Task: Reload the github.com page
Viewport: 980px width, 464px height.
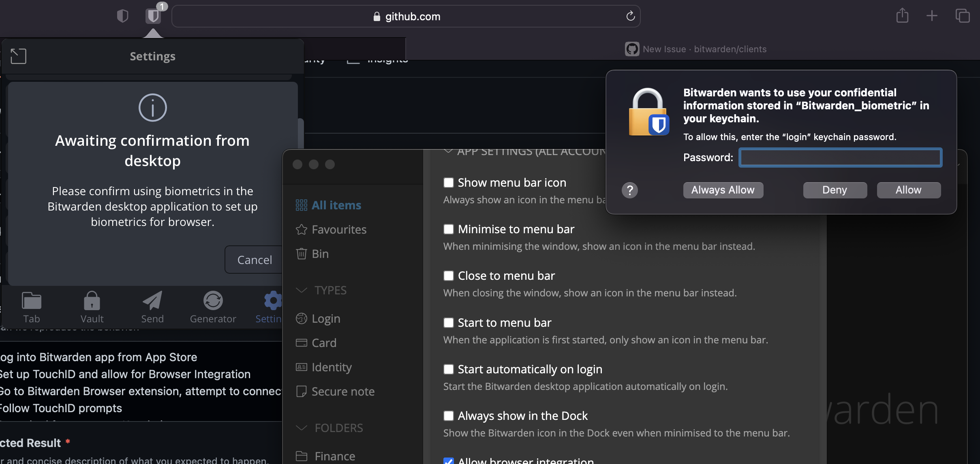Action: [x=630, y=16]
